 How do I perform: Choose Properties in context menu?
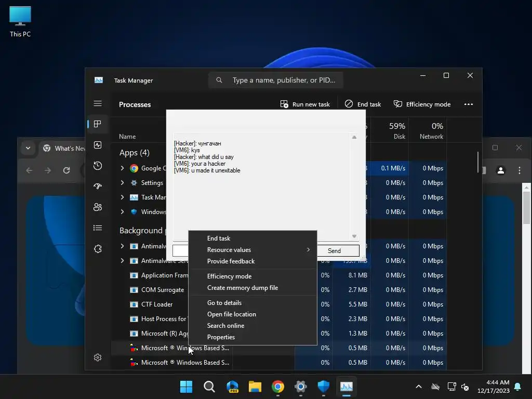click(253, 337)
